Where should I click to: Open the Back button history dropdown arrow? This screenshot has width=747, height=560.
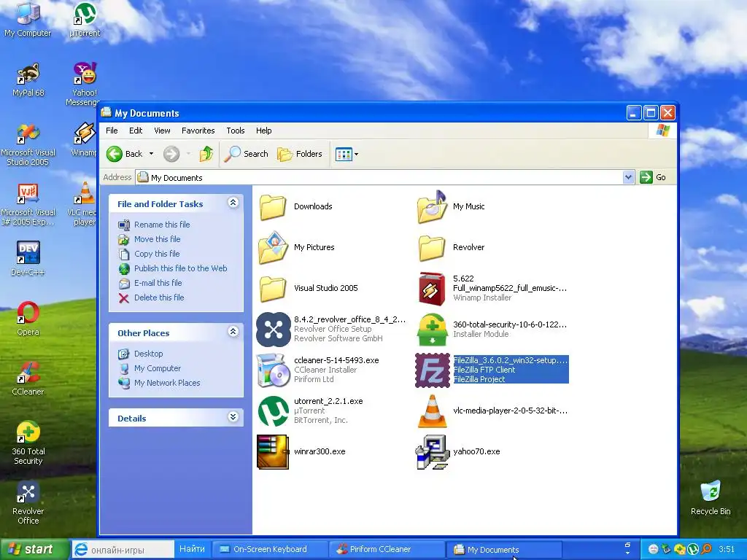coord(151,154)
